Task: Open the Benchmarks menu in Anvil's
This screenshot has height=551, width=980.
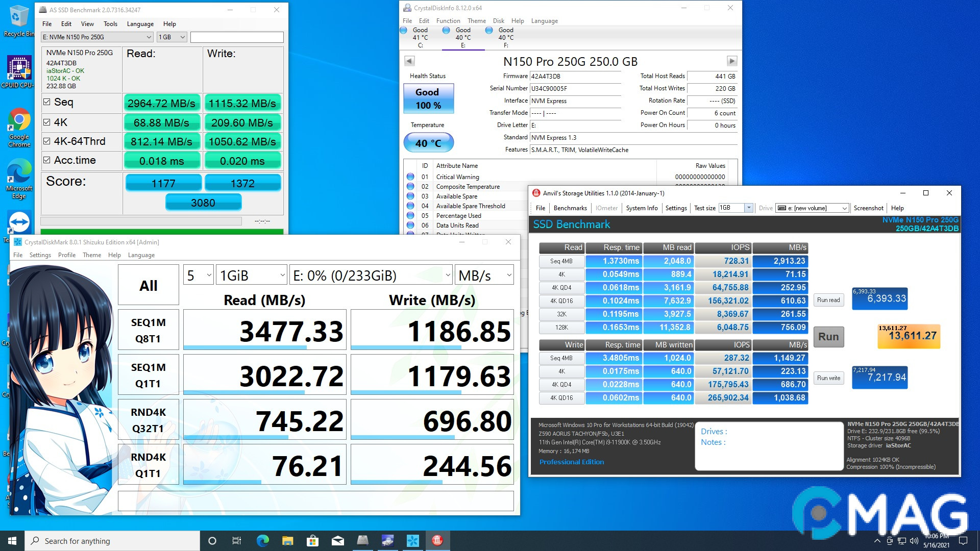Action: [570, 208]
